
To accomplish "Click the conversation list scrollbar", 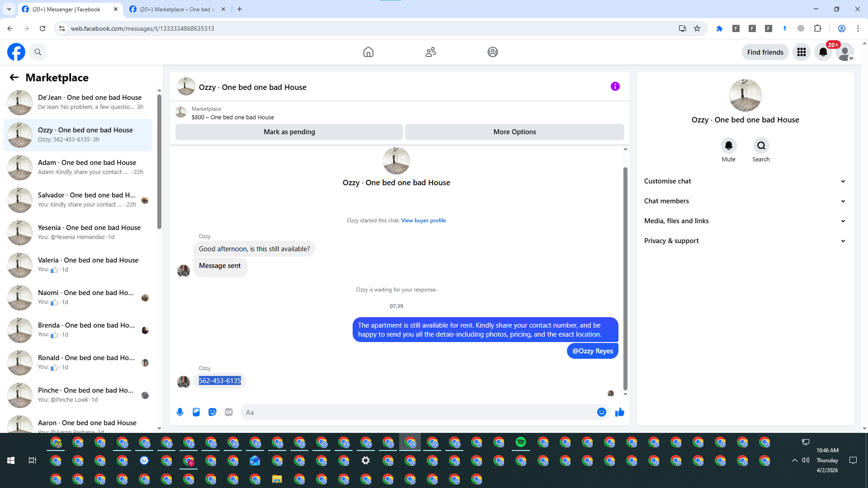I will pos(159,161).
